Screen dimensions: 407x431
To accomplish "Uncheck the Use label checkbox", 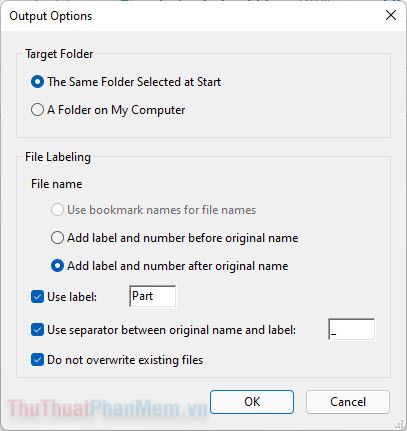I will (x=37, y=297).
